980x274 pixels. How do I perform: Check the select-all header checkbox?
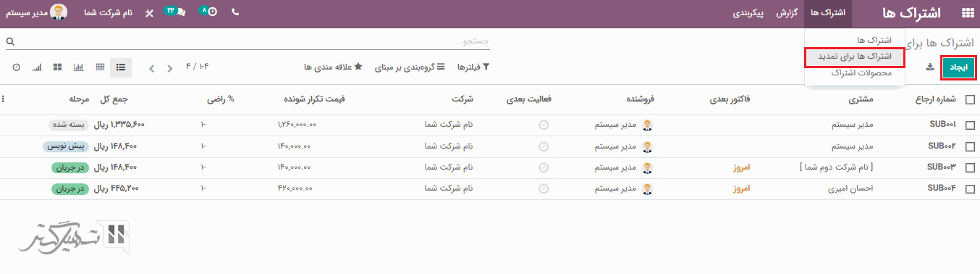(x=970, y=100)
